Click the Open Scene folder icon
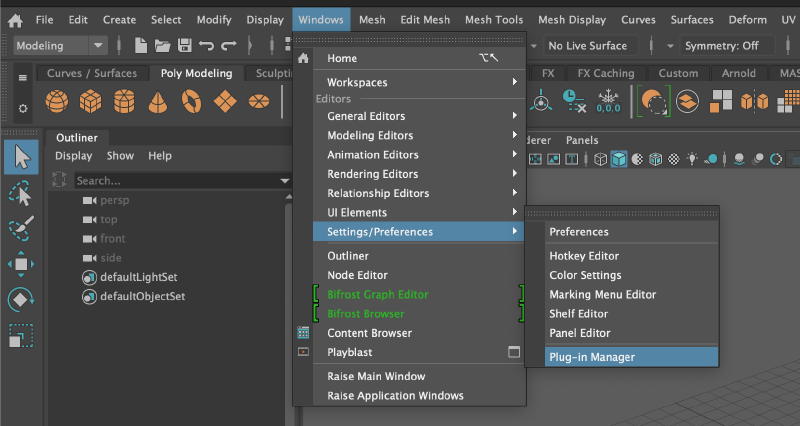Screen dimensions: 800x426 162,46
